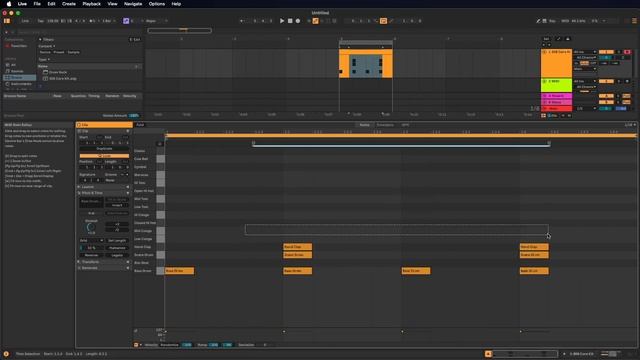
Task: Toggle the orange Arrangement Loop switch
Action: coord(383,21)
